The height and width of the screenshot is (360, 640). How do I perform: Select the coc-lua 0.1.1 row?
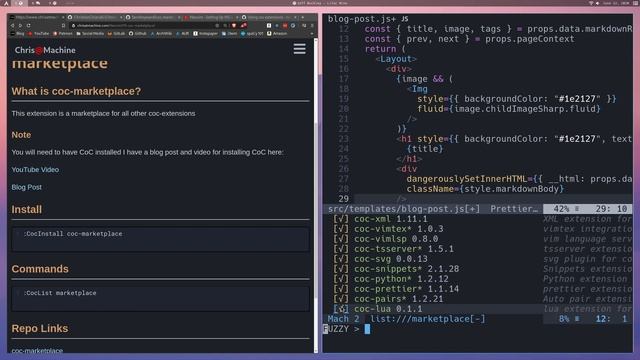click(478, 309)
